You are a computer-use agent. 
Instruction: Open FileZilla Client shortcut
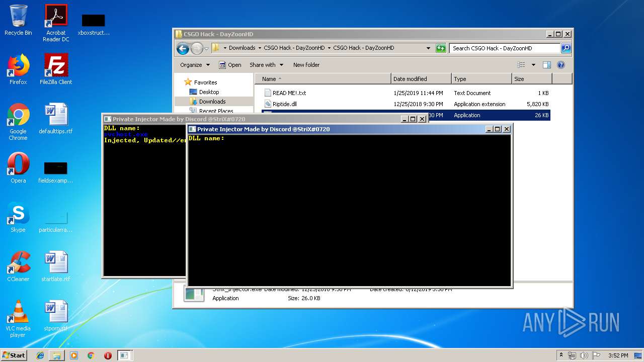point(56,69)
